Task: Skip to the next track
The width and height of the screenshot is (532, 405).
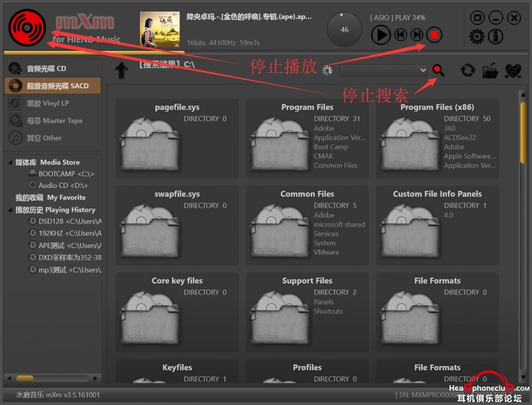Action: click(417, 35)
